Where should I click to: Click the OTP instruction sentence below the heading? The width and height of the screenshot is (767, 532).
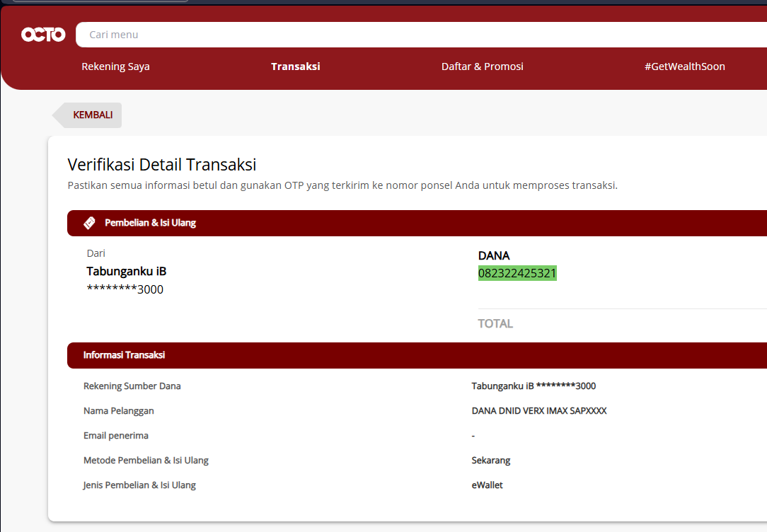[342, 185]
